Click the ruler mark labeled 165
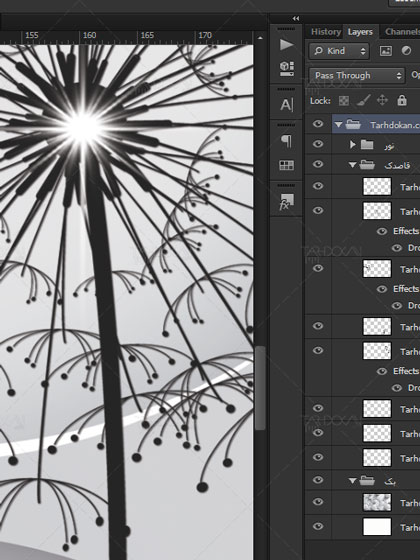420x560 pixels. [147, 35]
